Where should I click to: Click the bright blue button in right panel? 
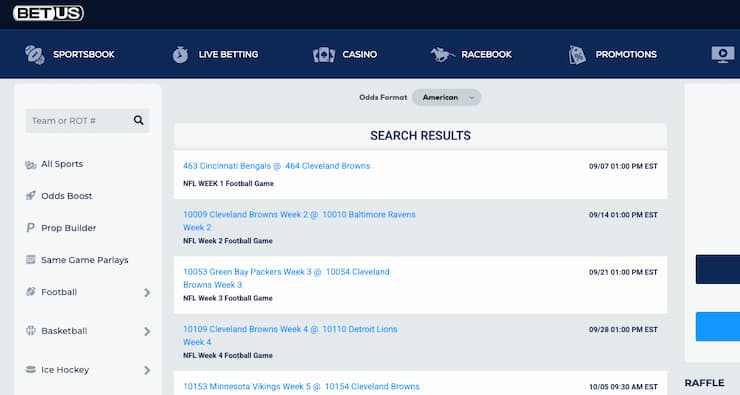(x=718, y=326)
